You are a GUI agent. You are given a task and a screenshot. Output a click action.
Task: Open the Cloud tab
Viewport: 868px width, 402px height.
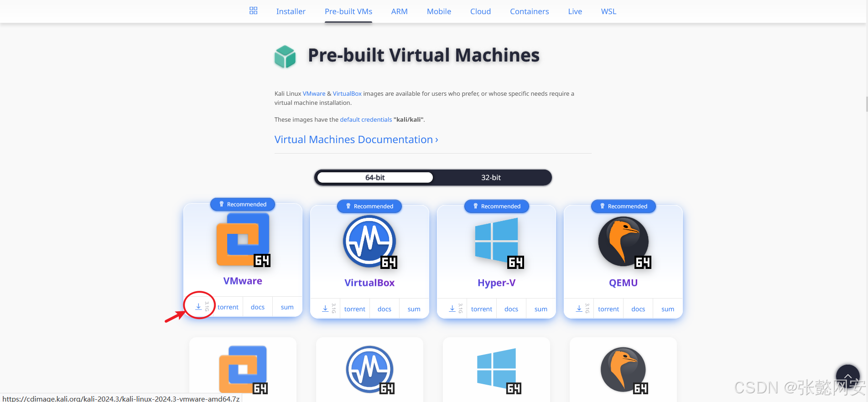[480, 11]
